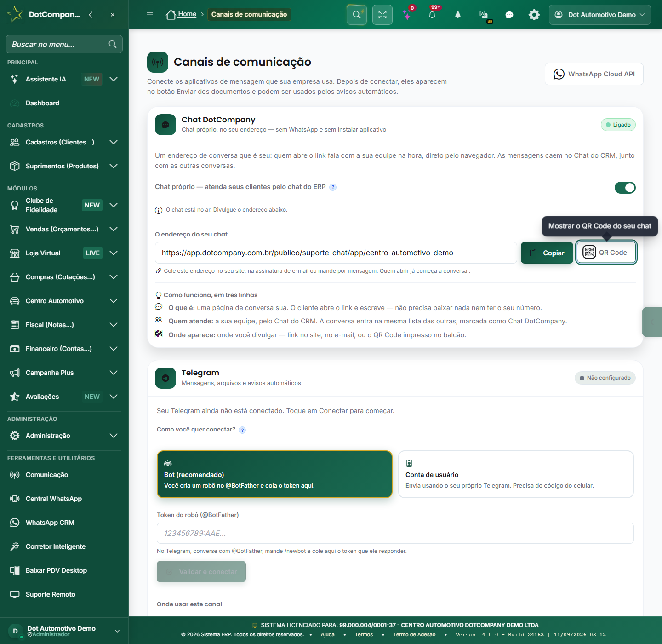The height and width of the screenshot is (644, 662).
Task: Click the Chat próprio help question icon
Action: (x=333, y=187)
